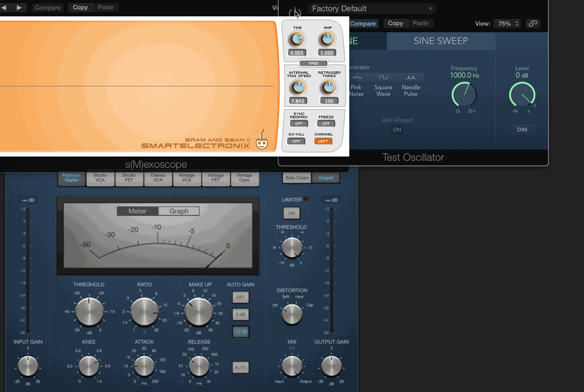Switch compressor display to Meter

pyautogui.click(x=137, y=211)
